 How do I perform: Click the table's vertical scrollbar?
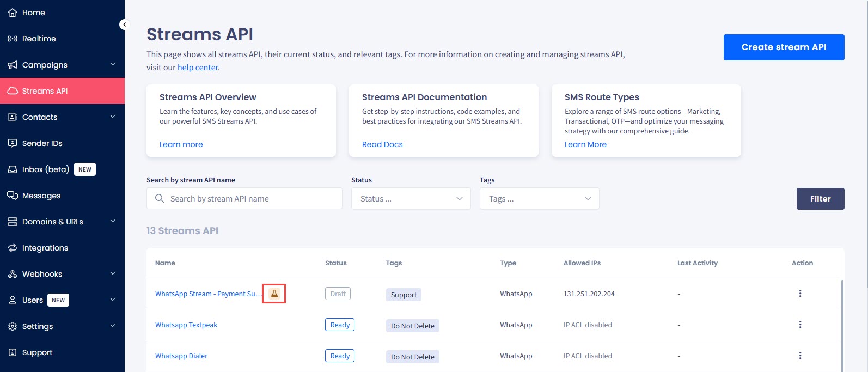click(x=842, y=326)
